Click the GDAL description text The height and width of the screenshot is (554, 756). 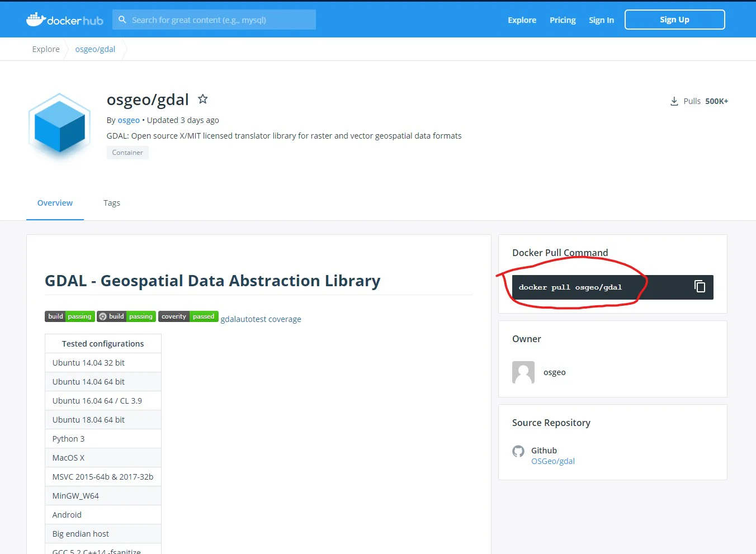tap(284, 136)
